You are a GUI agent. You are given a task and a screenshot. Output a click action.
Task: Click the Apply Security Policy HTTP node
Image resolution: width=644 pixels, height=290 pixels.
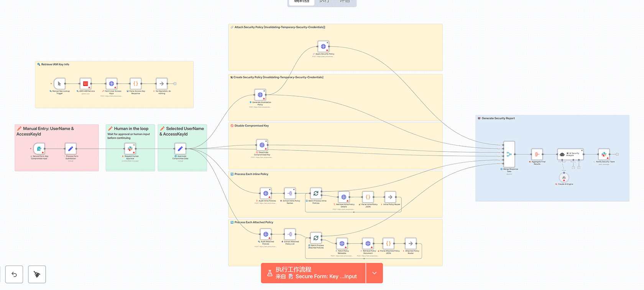[323, 46]
